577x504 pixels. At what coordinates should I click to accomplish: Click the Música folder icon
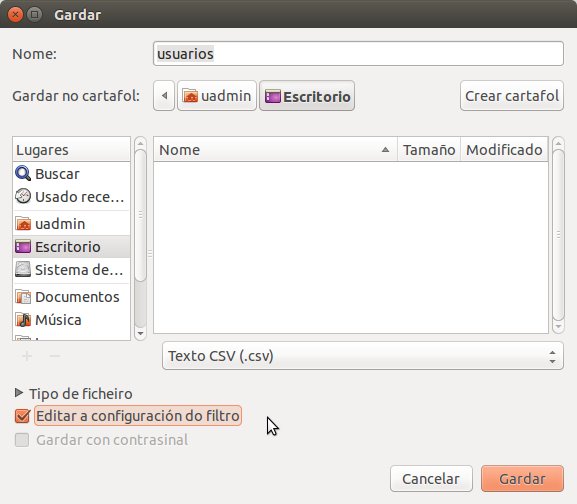pyautogui.click(x=23, y=320)
